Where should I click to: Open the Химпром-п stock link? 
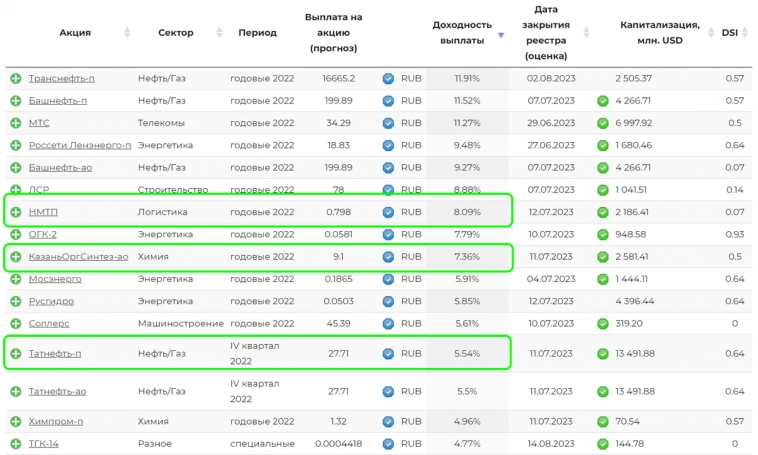coord(56,422)
